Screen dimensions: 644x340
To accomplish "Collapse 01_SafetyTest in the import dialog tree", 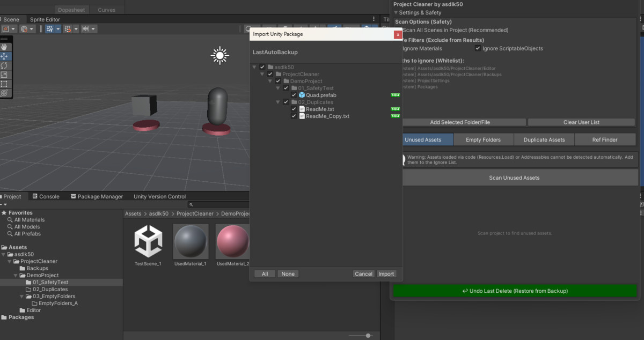I will [278, 88].
